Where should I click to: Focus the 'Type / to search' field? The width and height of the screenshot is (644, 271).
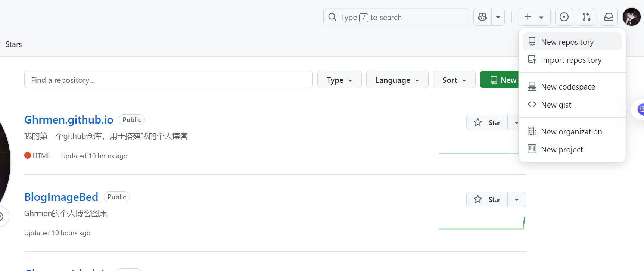click(396, 17)
